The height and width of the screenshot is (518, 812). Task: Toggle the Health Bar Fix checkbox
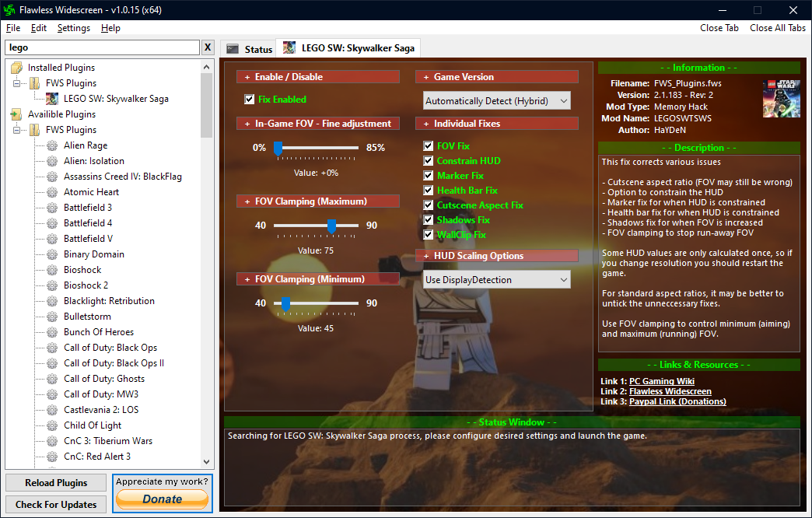[429, 190]
